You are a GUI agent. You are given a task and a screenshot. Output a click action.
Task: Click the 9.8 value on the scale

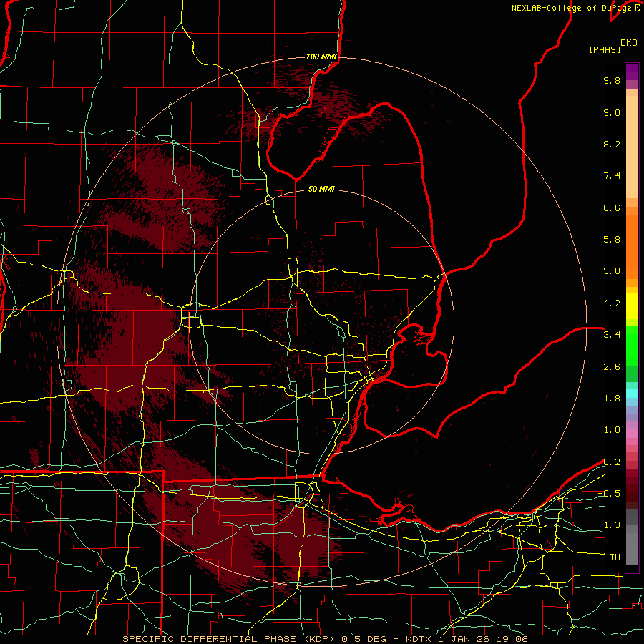[612, 80]
